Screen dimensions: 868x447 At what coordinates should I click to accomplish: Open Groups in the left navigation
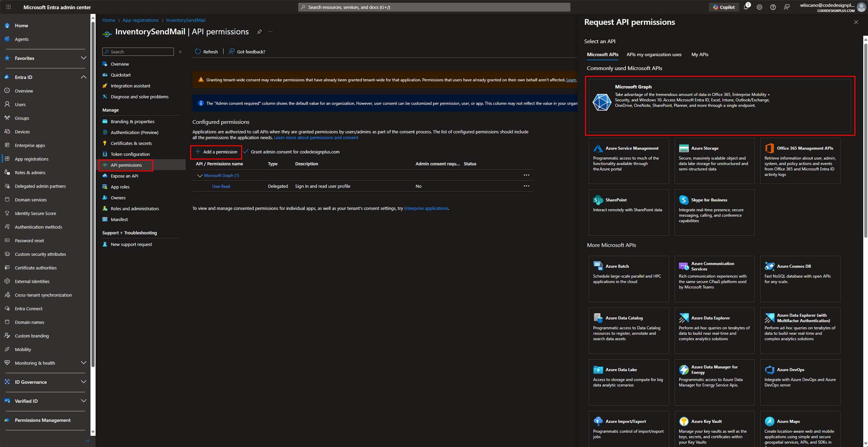[22, 118]
